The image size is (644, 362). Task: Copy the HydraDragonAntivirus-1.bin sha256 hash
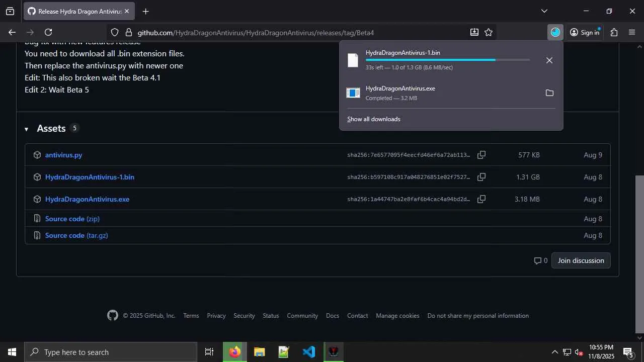click(481, 177)
